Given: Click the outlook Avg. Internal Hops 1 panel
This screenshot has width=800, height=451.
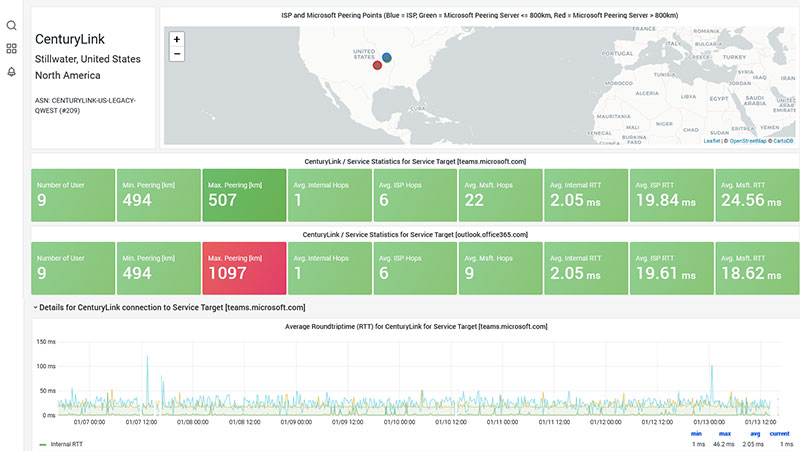Looking at the screenshot, I should click(330, 268).
